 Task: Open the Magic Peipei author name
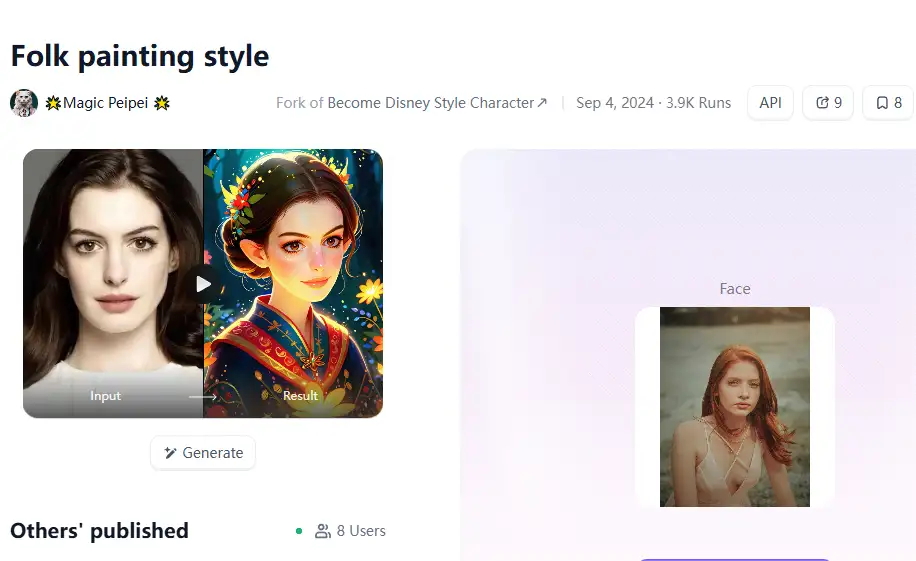[107, 103]
